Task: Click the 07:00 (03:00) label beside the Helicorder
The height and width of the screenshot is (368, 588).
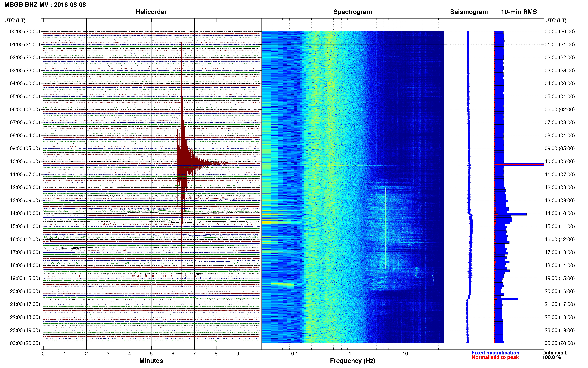Action: tap(25, 122)
